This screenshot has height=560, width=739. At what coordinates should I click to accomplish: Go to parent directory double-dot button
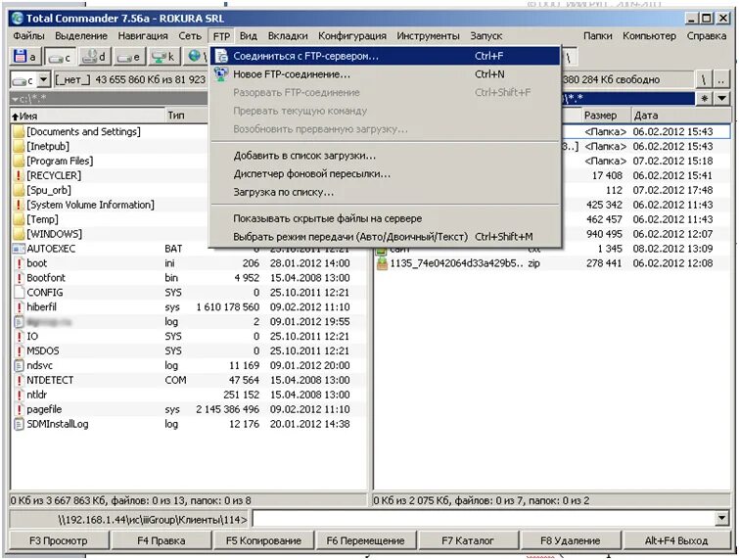pyautogui.click(x=721, y=79)
